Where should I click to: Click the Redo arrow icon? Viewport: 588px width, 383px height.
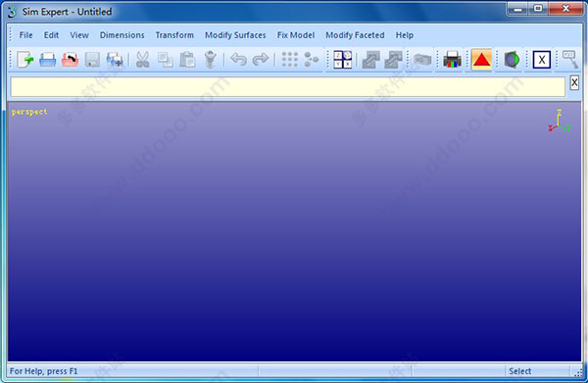pos(261,59)
